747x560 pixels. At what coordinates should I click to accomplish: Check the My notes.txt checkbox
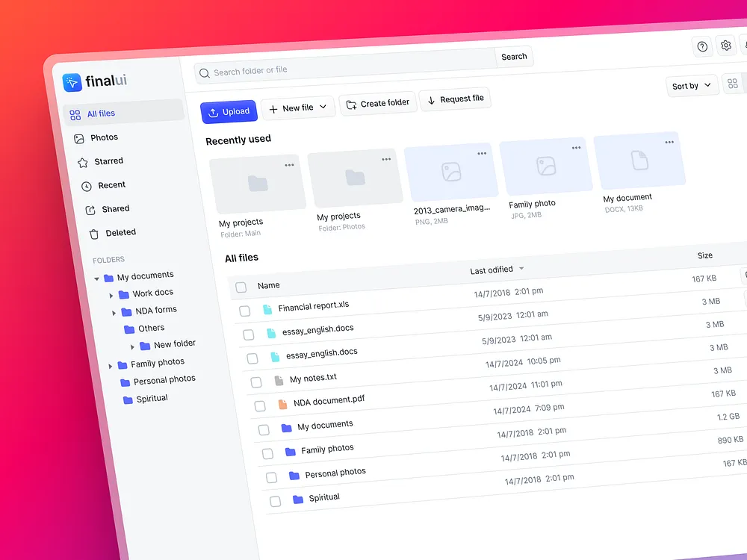pyautogui.click(x=256, y=382)
